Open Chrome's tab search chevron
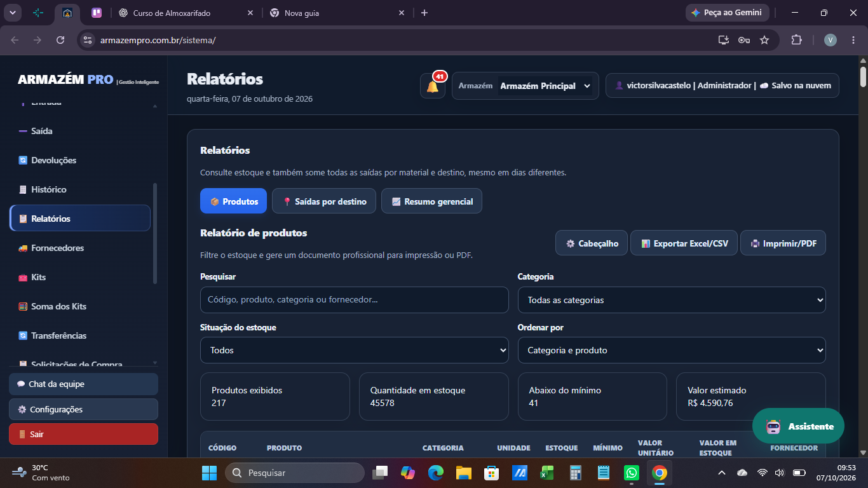Screen dimensions: 868x488 pos(13,13)
